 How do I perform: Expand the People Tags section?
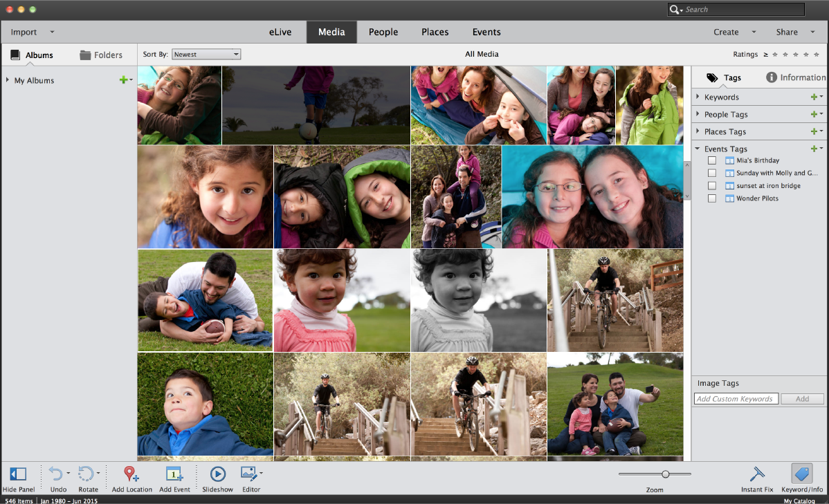[698, 114]
